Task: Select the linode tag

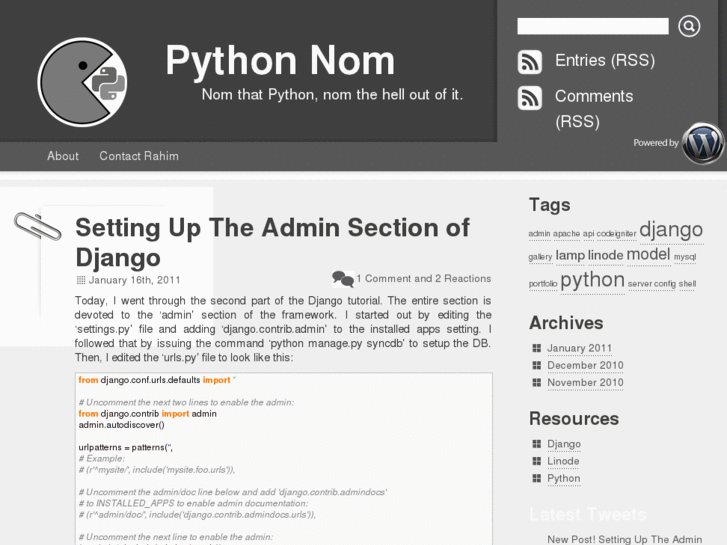Action: point(605,256)
